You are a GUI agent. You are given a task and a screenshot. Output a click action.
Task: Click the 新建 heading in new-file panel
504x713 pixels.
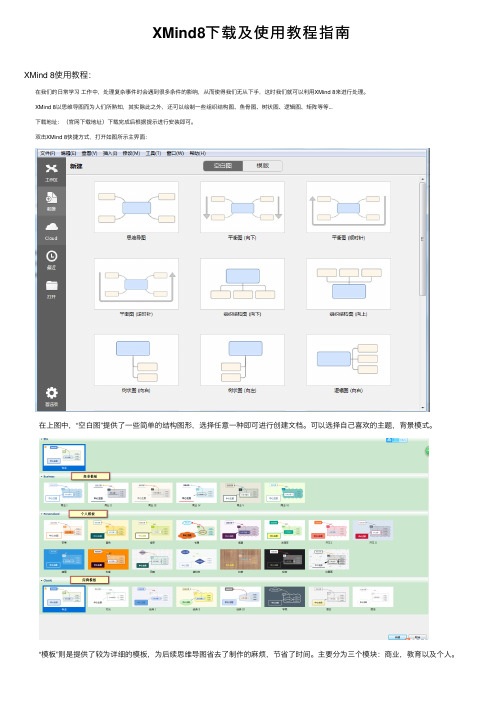click(x=76, y=166)
